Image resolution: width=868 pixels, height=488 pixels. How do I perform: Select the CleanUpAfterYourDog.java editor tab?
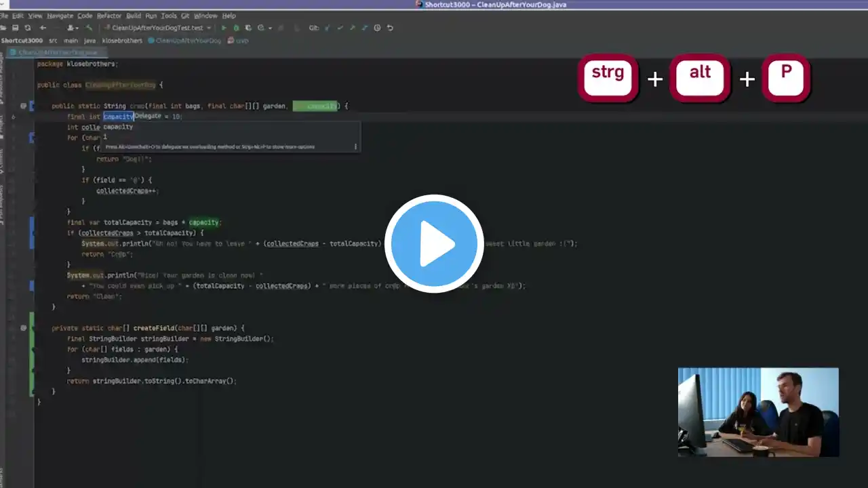tap(57, 52)
